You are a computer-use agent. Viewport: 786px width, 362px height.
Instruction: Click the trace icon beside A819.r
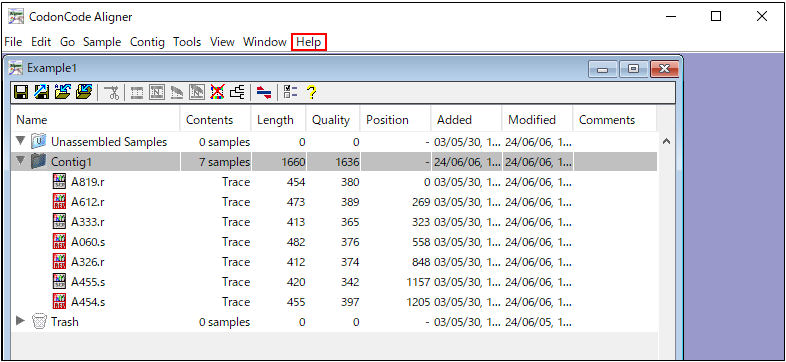coord(60,182)
